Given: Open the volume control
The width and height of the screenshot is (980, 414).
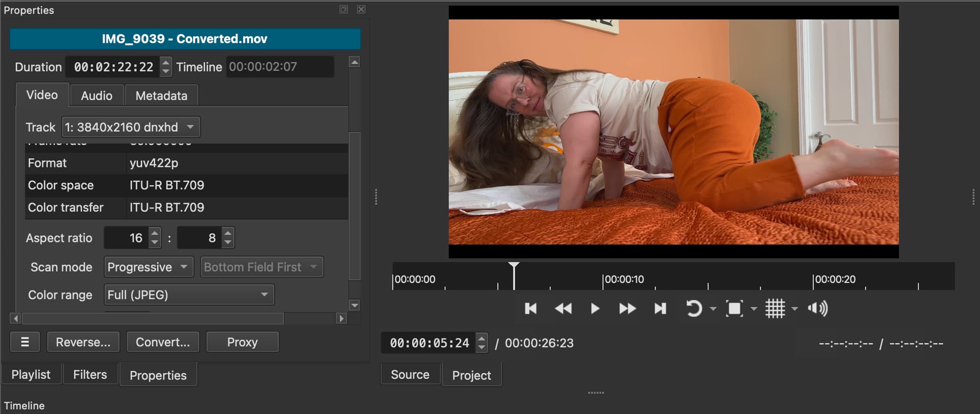Looking at the screenshot, I should pos(817,308).
